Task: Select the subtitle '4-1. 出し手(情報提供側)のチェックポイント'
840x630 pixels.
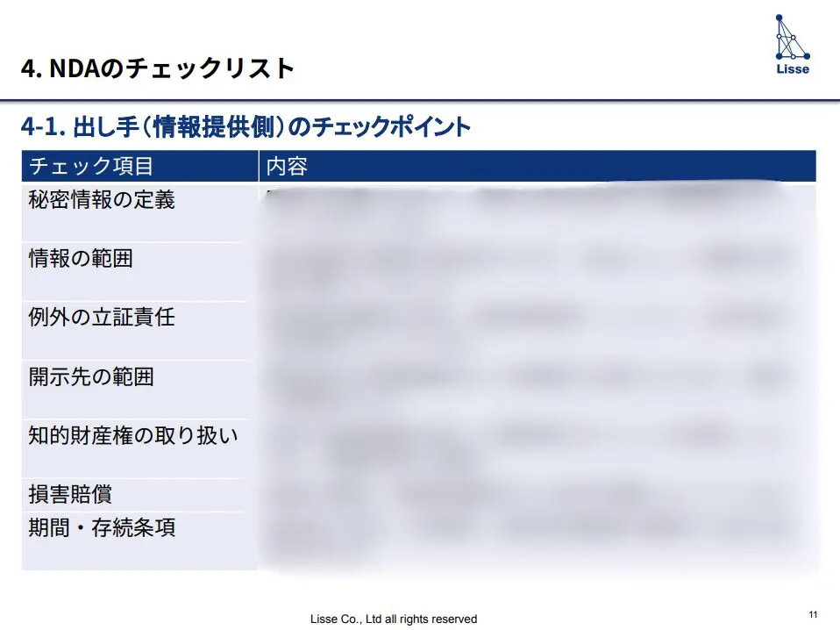Action: (x=246, y=127)
